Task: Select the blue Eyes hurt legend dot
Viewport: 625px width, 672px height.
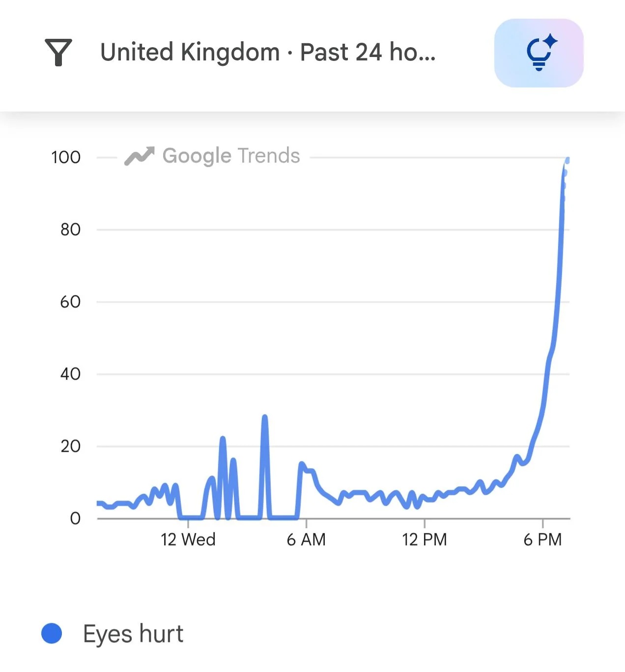Action: [x=52, y=633]
